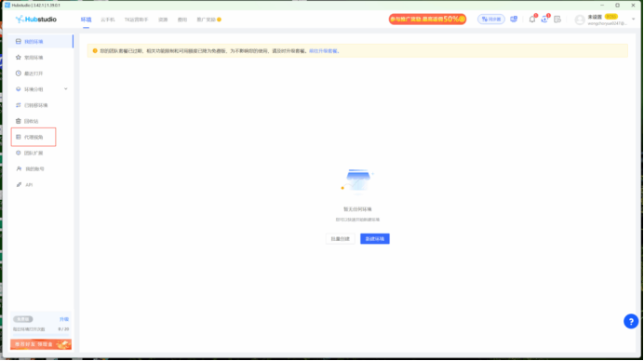This screenshot has width=644, height=361.
Task: Click the daily open count progress bar
Action: [x=41, y=335]
